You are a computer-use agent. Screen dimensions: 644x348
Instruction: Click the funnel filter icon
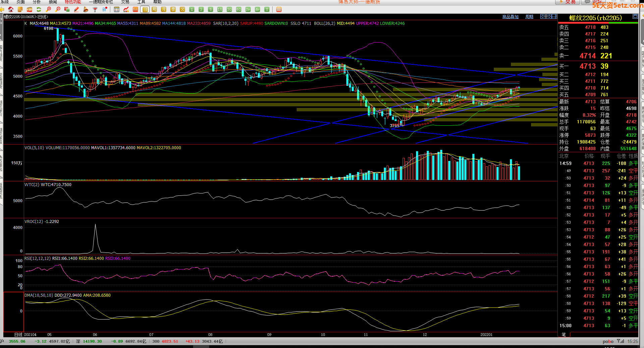coord(95,9)
